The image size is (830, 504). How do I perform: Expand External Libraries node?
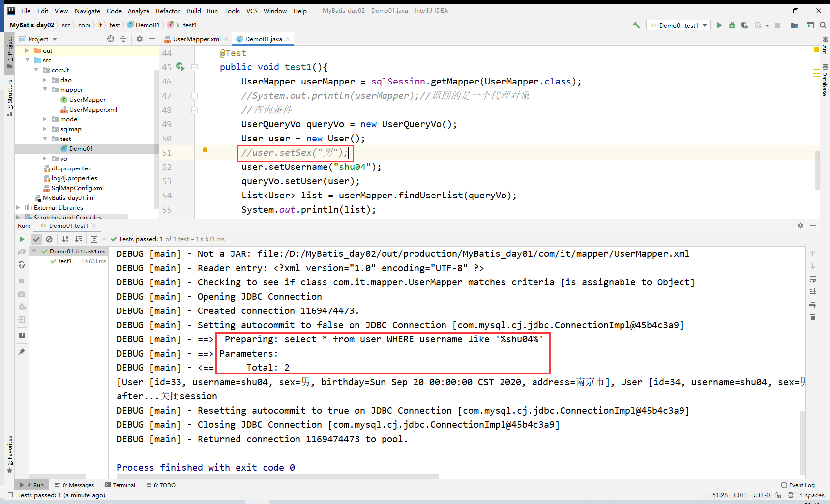[18, 208]
